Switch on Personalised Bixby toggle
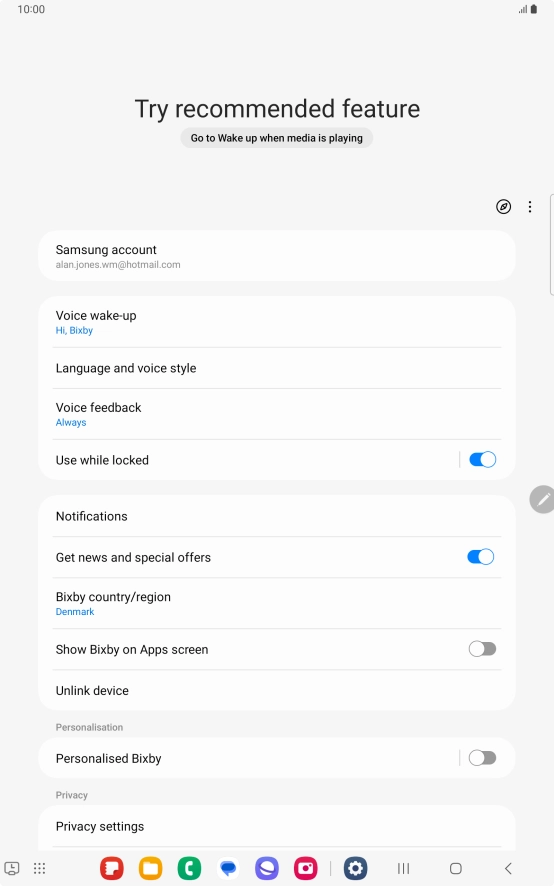 point(482,758)
